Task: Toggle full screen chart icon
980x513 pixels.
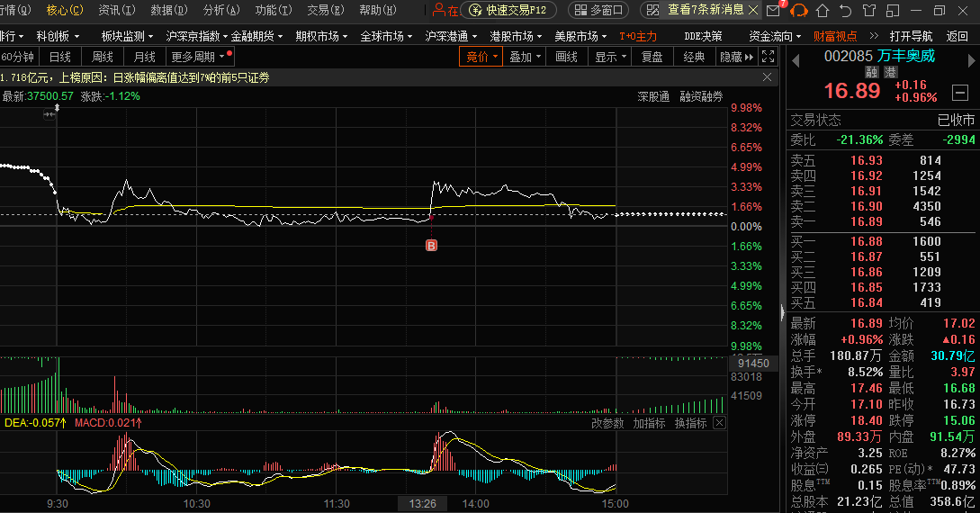Action: point(769,57)
